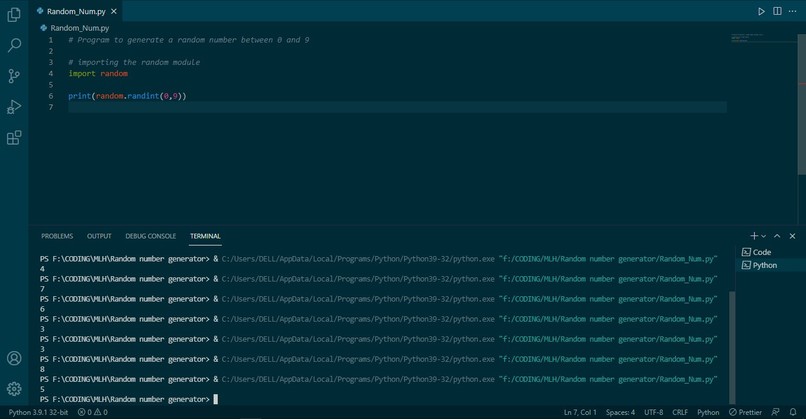Image resolution: width=806 pixels, height=419 pixels.
Task: Maximize the panel with up chevron
Action: point(777,236)
